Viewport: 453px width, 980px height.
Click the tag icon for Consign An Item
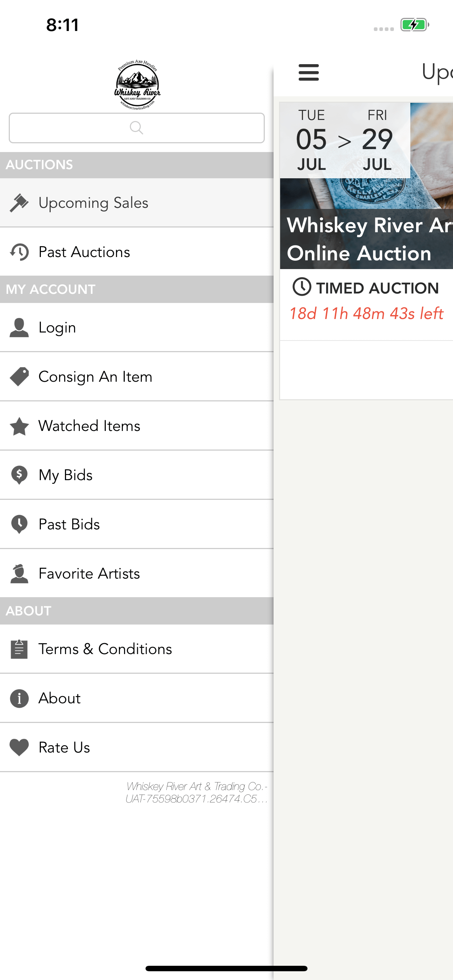click(19, 377)
